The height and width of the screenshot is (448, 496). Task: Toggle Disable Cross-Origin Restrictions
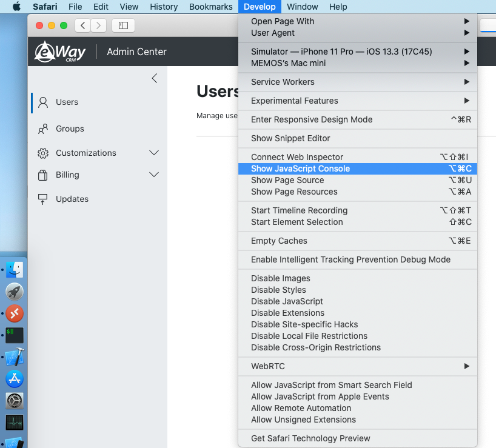[358, 347]
